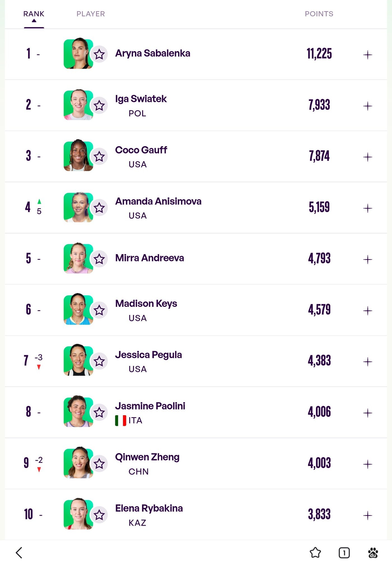Tap the browser back arrow
392x566 pixels.
tap(19, 553)
